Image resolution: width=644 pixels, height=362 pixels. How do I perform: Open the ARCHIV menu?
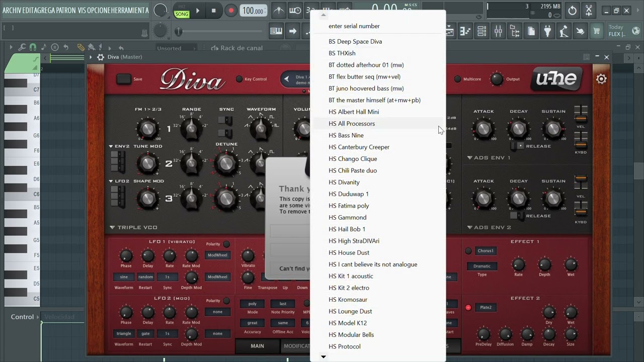[12, 11]
